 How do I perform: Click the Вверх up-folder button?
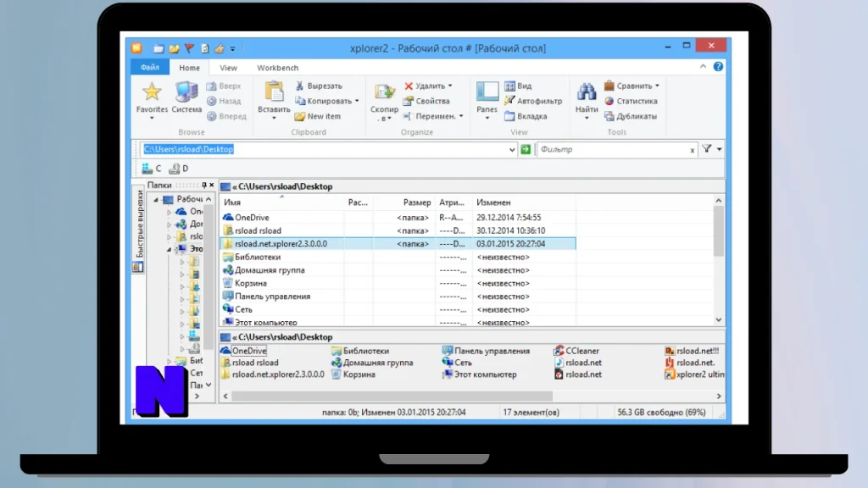tap(224, 86)
